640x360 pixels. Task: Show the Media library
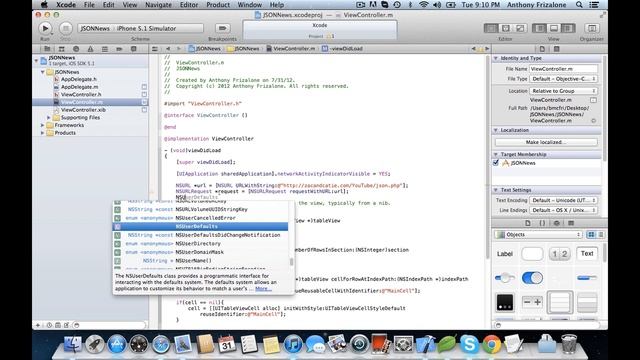point(571,223)
